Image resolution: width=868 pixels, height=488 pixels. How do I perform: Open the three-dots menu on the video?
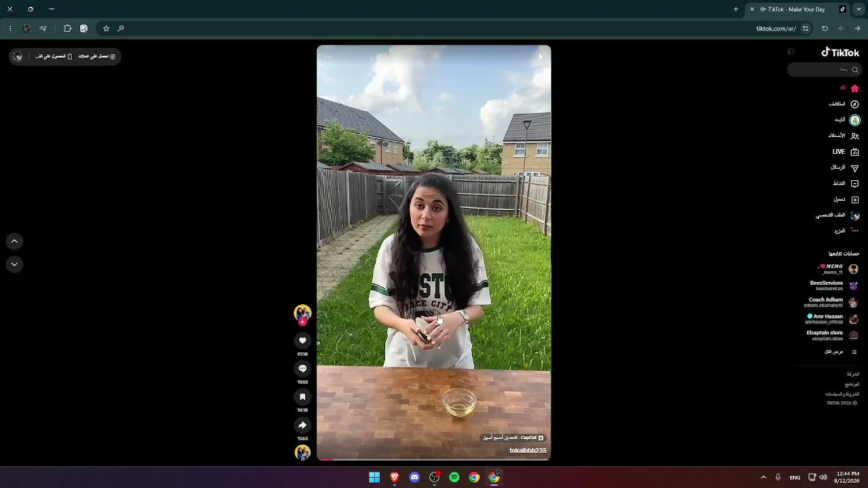329,57
